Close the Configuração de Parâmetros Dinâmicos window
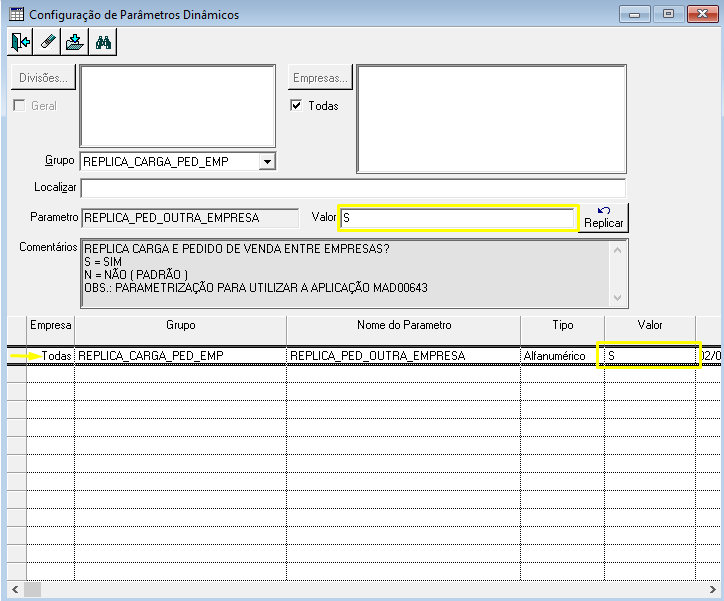724x601 pixels. [x=702, y=14]
